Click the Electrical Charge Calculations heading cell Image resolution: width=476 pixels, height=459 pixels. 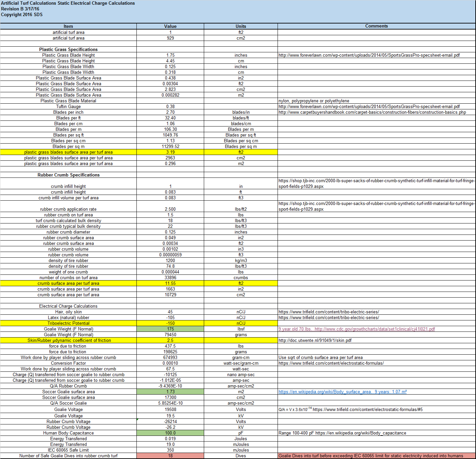68,306
